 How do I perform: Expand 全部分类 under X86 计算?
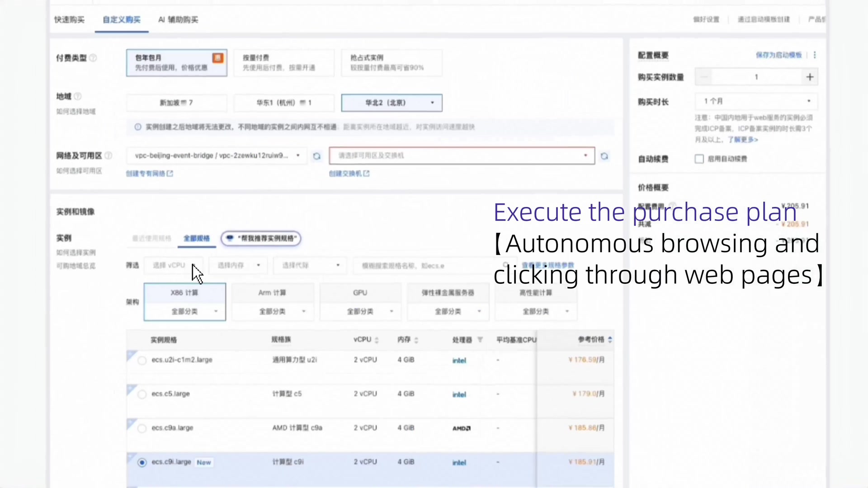[x=185, y=312]
